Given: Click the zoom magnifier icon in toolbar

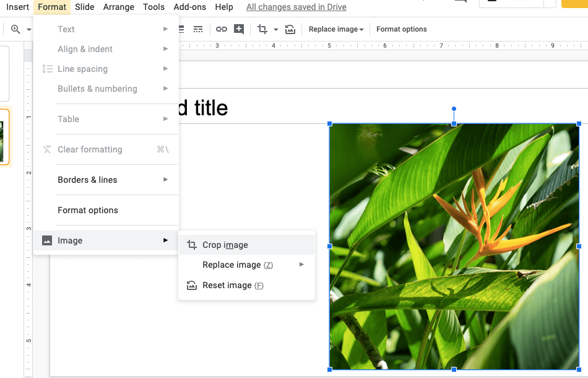Looking at the screenshot, I should tap(15, 29).
